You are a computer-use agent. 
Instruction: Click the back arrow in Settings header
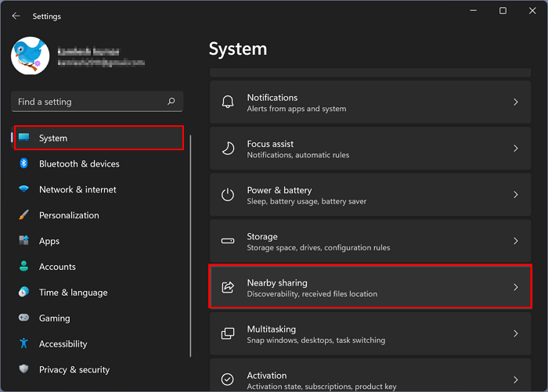tap(16, 16)
